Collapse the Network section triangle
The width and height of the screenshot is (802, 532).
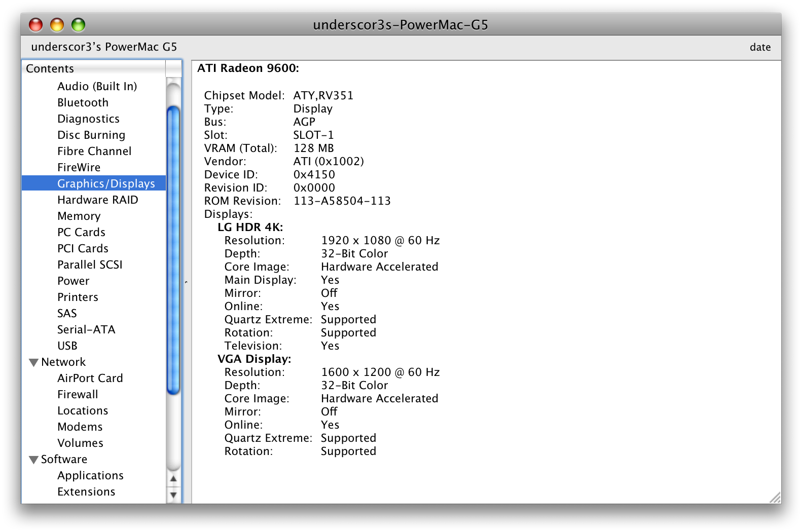(34, 362)
